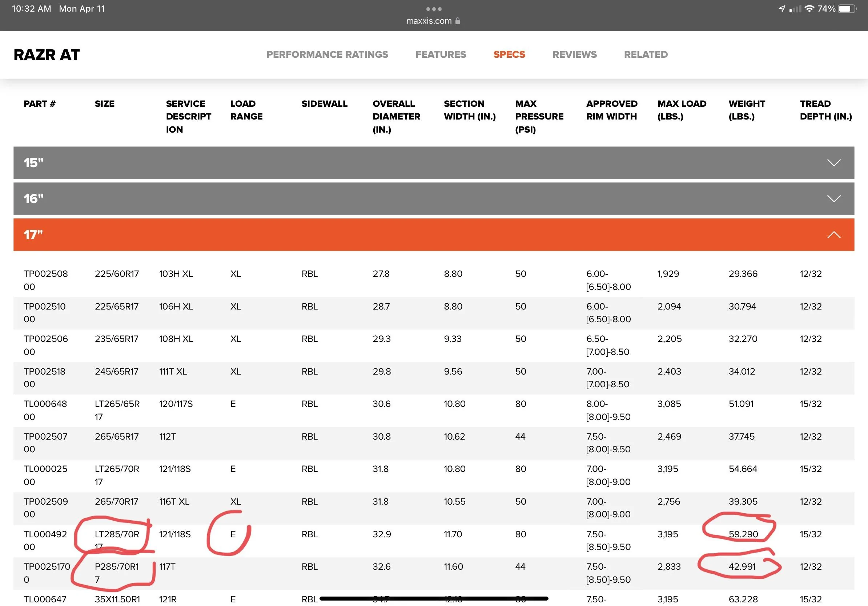Open the Related tab
868x606 pixels.
[646, 54]
